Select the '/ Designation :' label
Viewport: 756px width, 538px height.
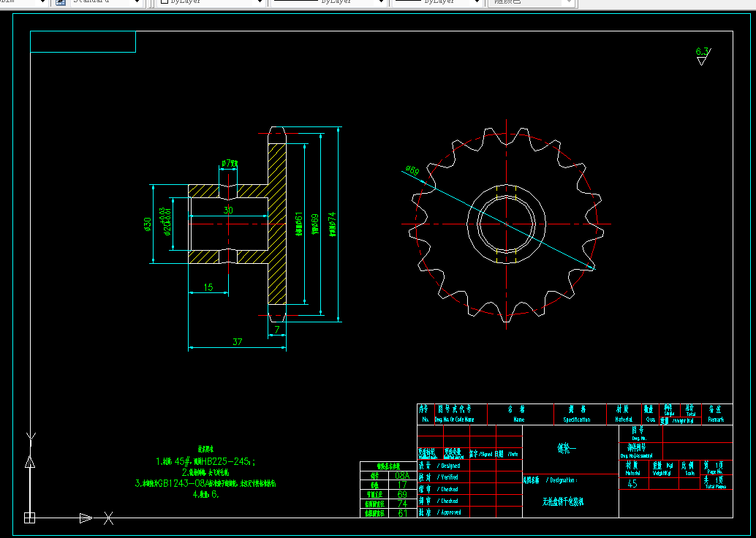pos(562,480)
